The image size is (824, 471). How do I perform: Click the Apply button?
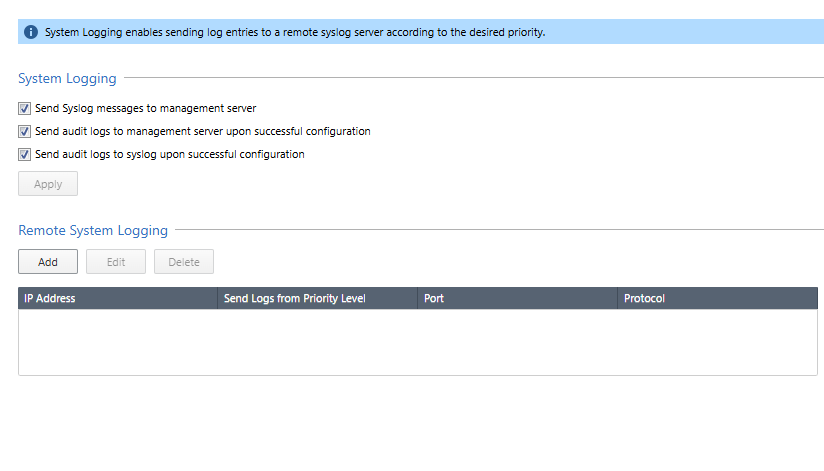(x=48, y=183)
